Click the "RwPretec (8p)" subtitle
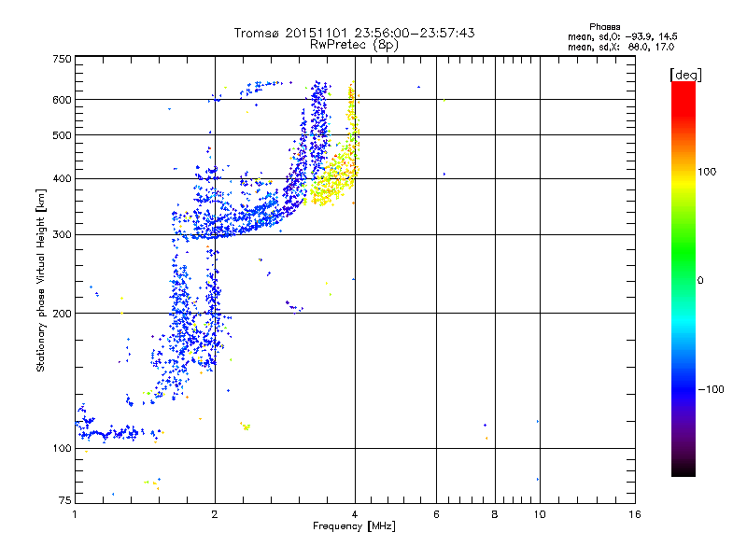Image resolution: width=747 pixels, height=560 pixels. pos(354,45)
